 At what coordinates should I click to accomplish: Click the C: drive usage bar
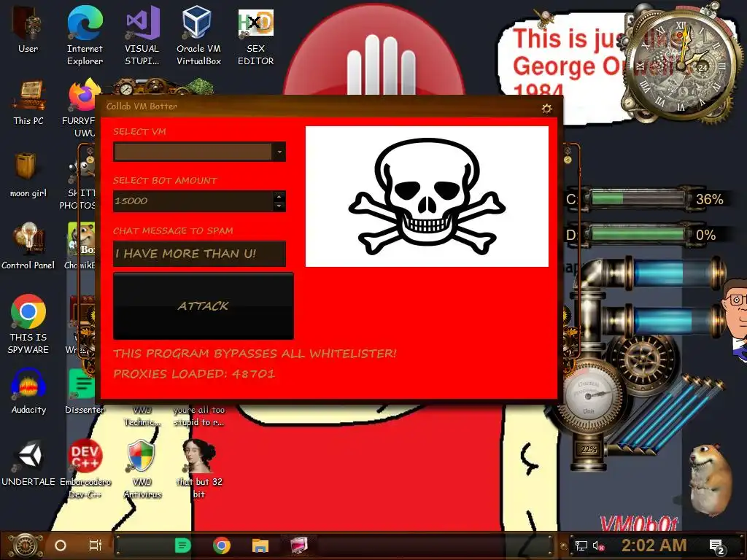point(637,198)
